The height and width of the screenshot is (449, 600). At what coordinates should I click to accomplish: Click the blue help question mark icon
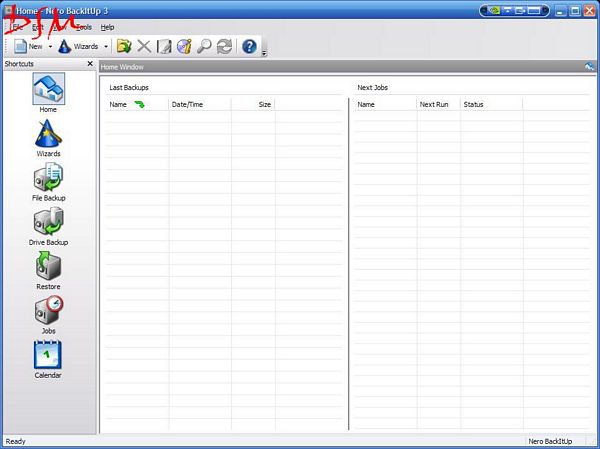[x=249, y=46]
